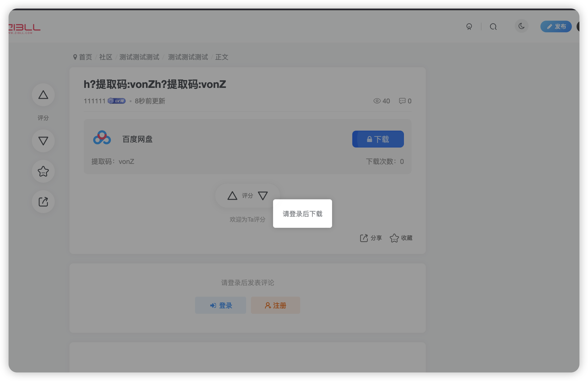Click the comments counter showing 0
The image size is (588, 381).
pos(405,101)
